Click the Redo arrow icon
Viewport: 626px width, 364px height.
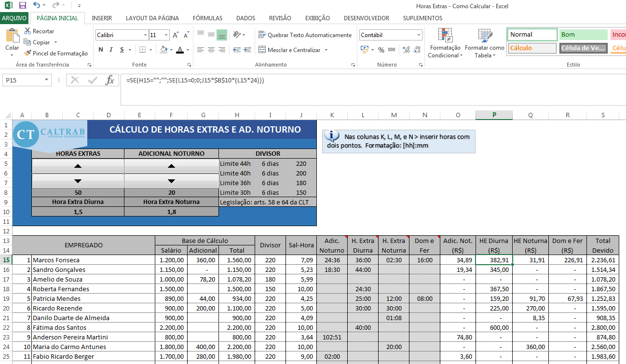[55, 6]
